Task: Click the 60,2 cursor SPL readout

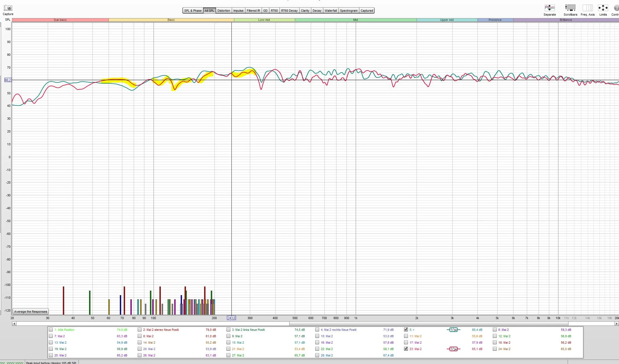Action: tap(8, 80)
